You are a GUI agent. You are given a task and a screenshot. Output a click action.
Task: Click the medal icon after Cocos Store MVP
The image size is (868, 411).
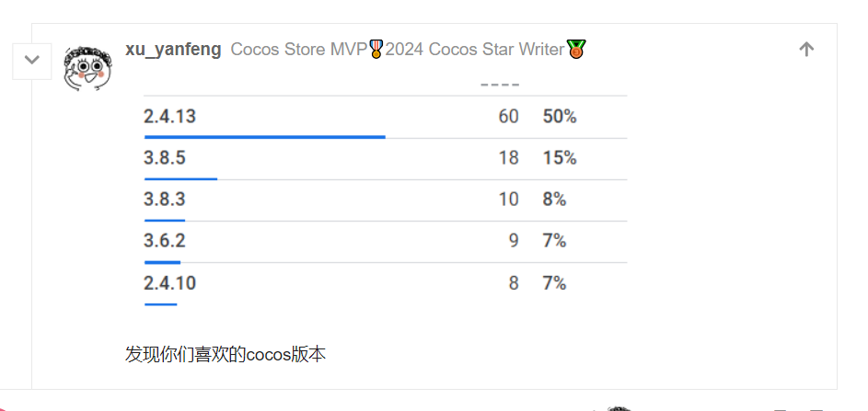376,49
